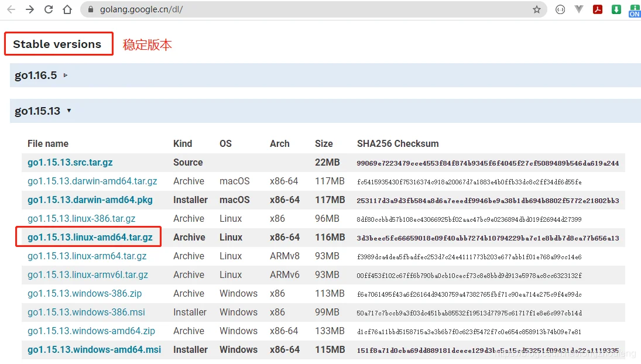641x364 pixels.
Task: Click the browser forward arrow
Action: coord(30,10)
